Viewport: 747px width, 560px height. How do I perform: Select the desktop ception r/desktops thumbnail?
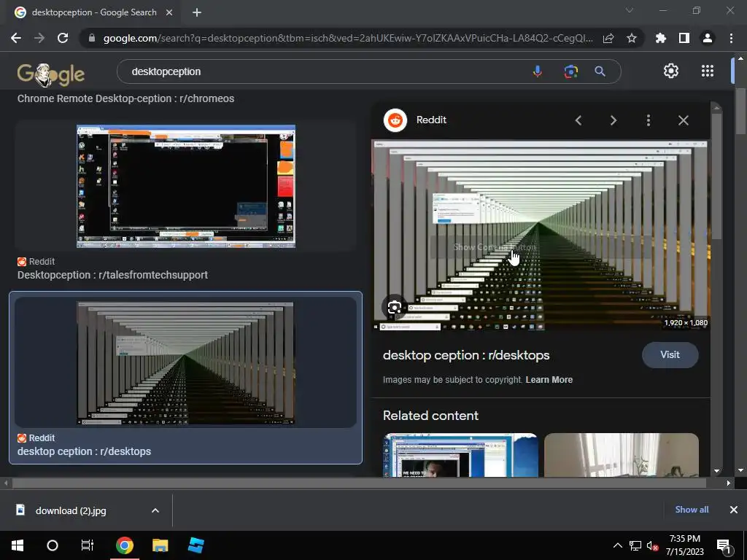pyautogui.click(x=186, y=362)
